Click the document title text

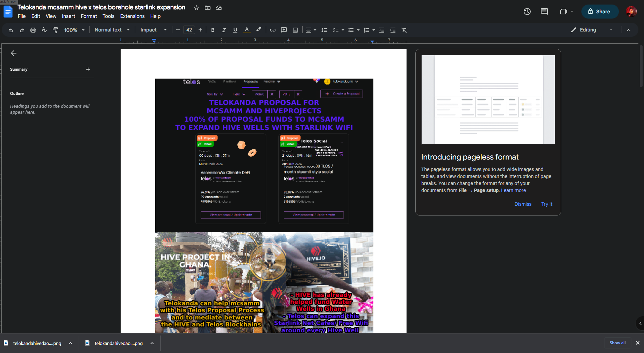[x=101, y=7]
